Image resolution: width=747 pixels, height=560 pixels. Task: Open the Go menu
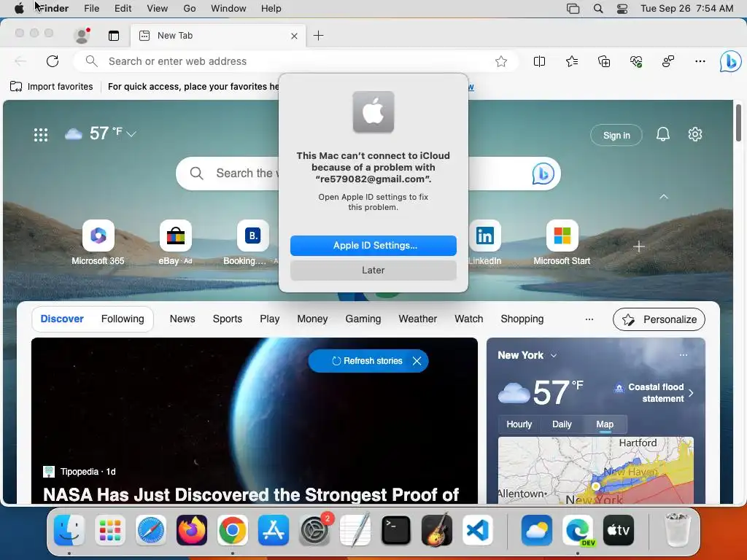pyautogui.click(x=190, y=9)
